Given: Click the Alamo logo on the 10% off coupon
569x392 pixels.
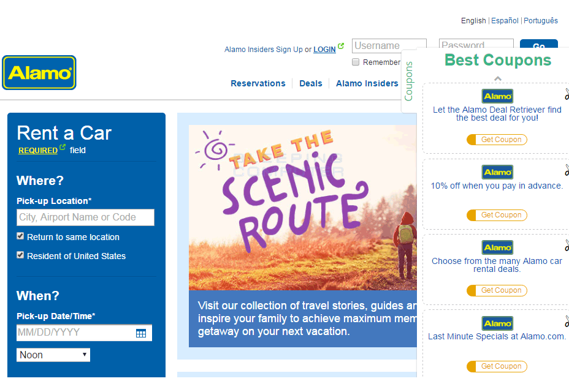Looking at the screenshot, I should [497, 172].
